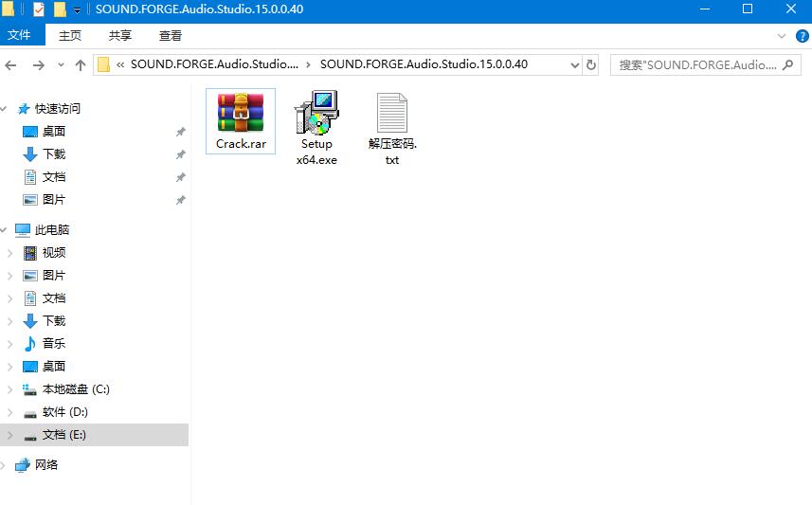Open the 主页 ribbon tab
Image resolution: width=812 pixels, height=505 pixels.
70,35
